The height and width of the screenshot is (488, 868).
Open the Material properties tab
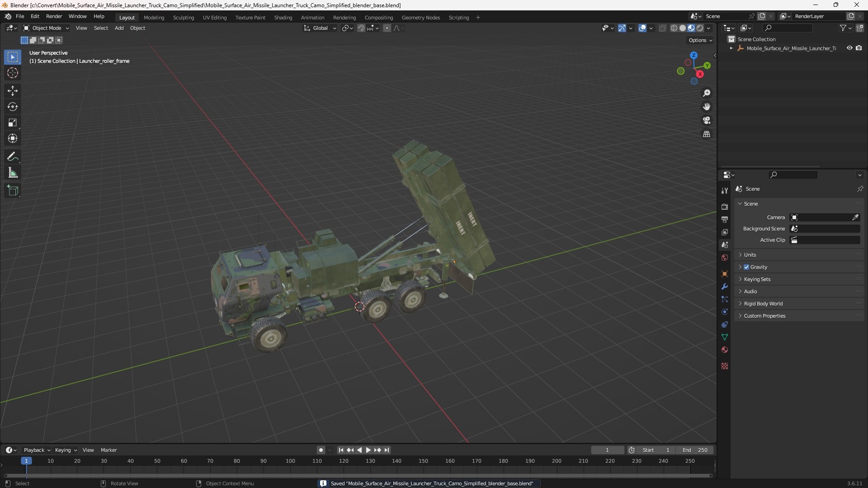tap(725, 350)
